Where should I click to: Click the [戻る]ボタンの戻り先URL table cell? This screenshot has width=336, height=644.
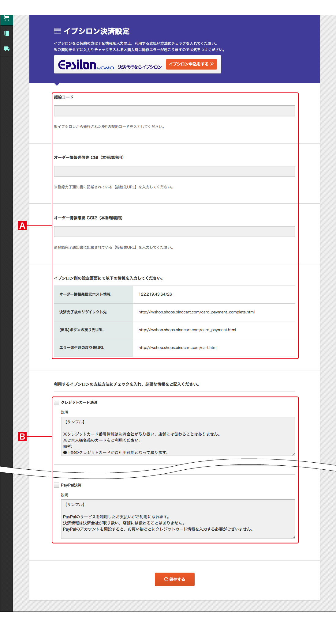(93, 330)
